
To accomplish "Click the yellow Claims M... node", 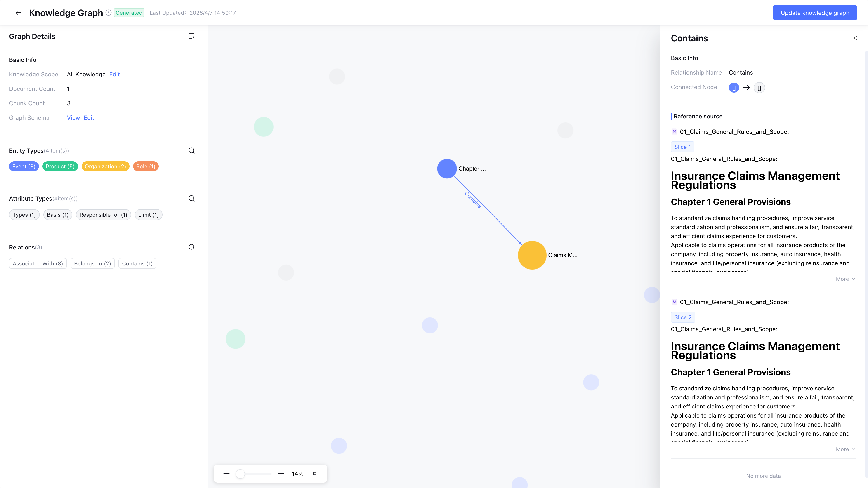I will pos(532,255).
